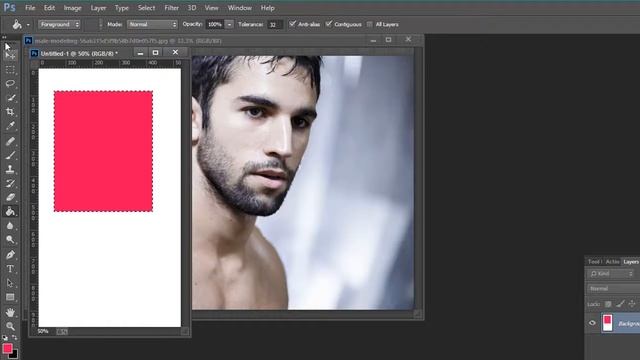640x360 pixels.
Task: Select the Brush tool
Action: (x=10, y=155)
